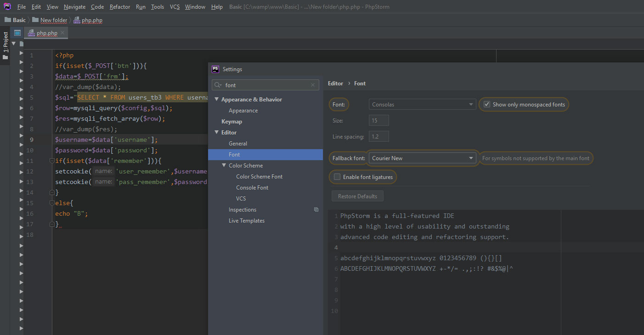The image size is (644, 335).
Task: Select Color Scheme Font item
Action: 259,177
